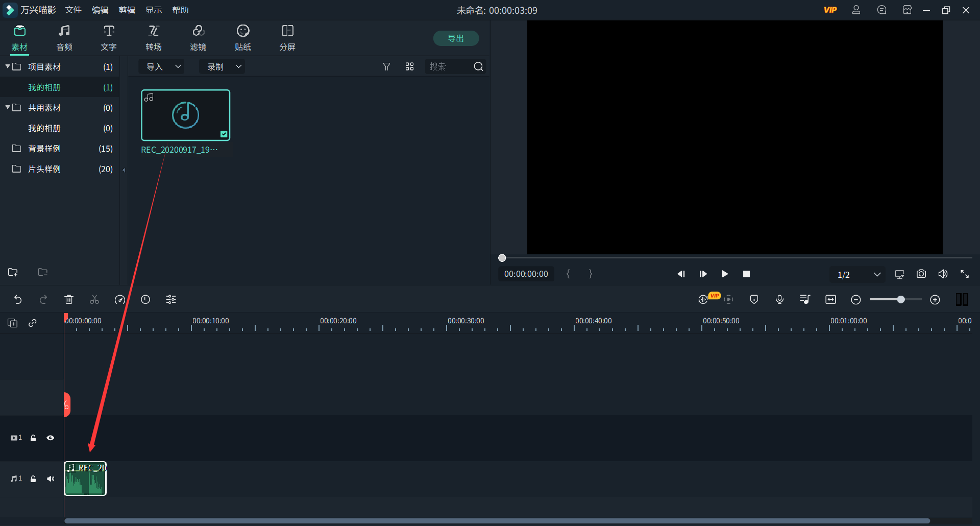Click the delete trash icon in timeline toolbar

tap(69, 300)
